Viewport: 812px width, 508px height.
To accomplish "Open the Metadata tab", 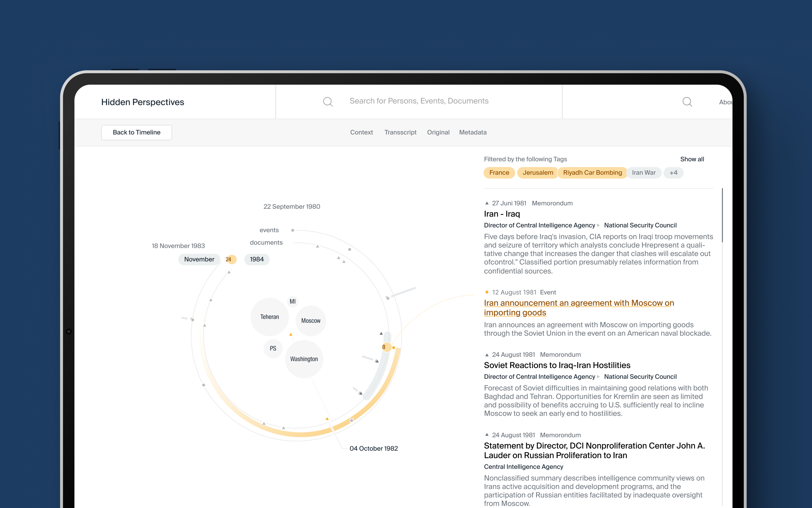I will [x=473, y=132].
